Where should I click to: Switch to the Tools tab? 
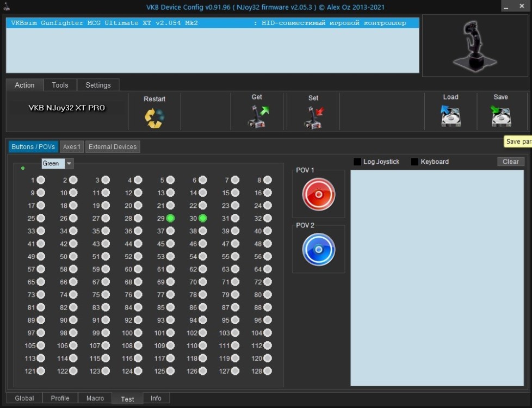tap(60, 85)
